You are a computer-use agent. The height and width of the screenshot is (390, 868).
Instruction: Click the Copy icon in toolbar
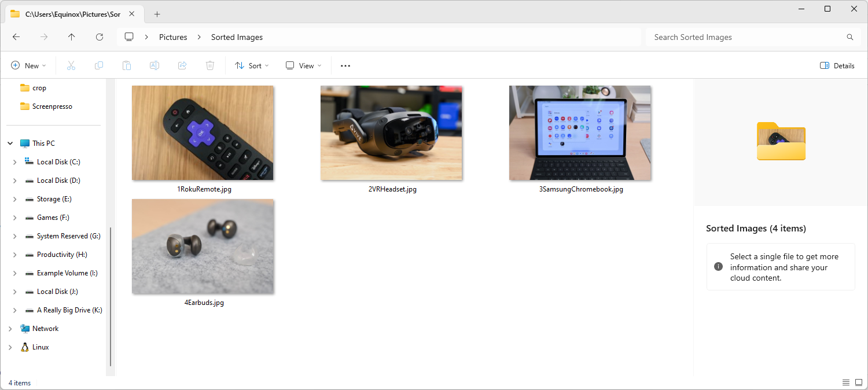(x=99, y=65)
